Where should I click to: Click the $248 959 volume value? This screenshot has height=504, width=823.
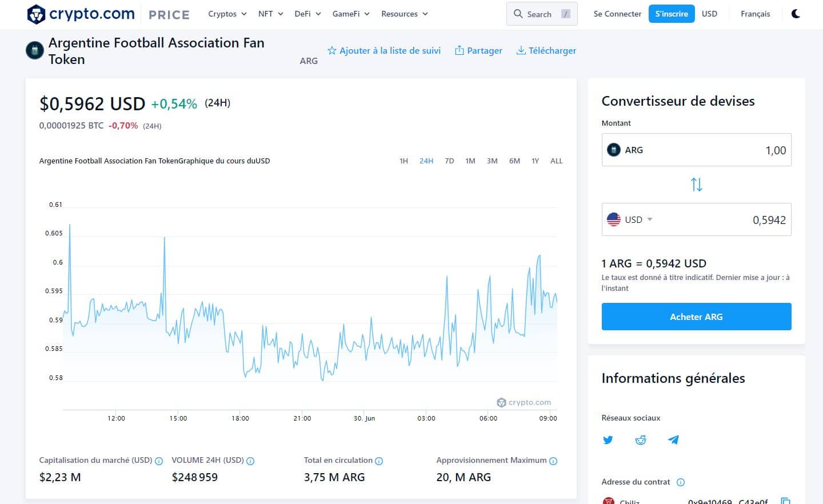[x=195, y=477]
